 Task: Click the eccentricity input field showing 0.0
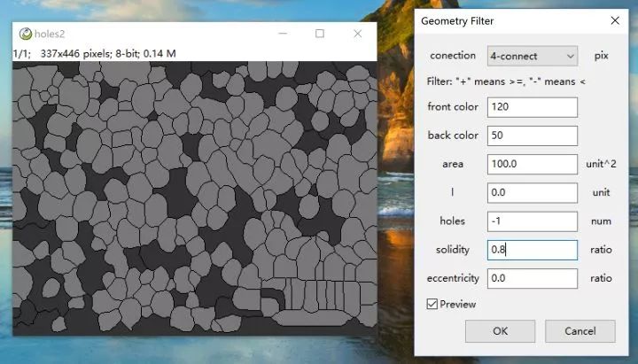coord(533,278)
